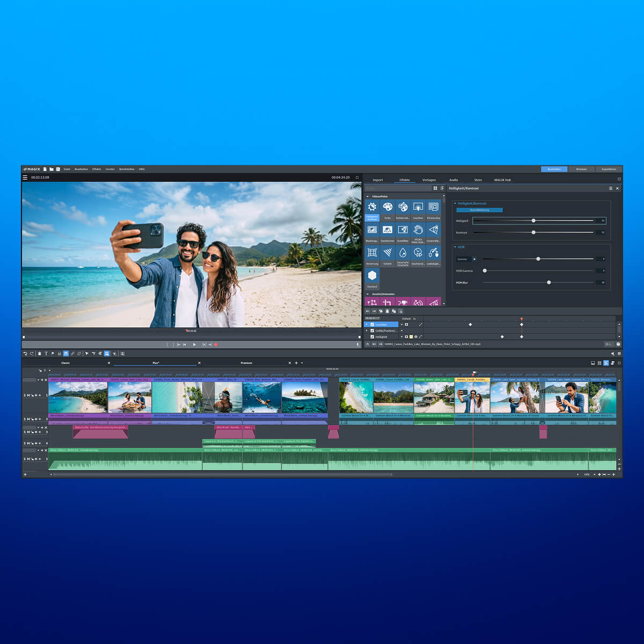The image size is (644, 644).
Task: Click the redo arrow in timeline toolbar
Action: tap(32, 354)
